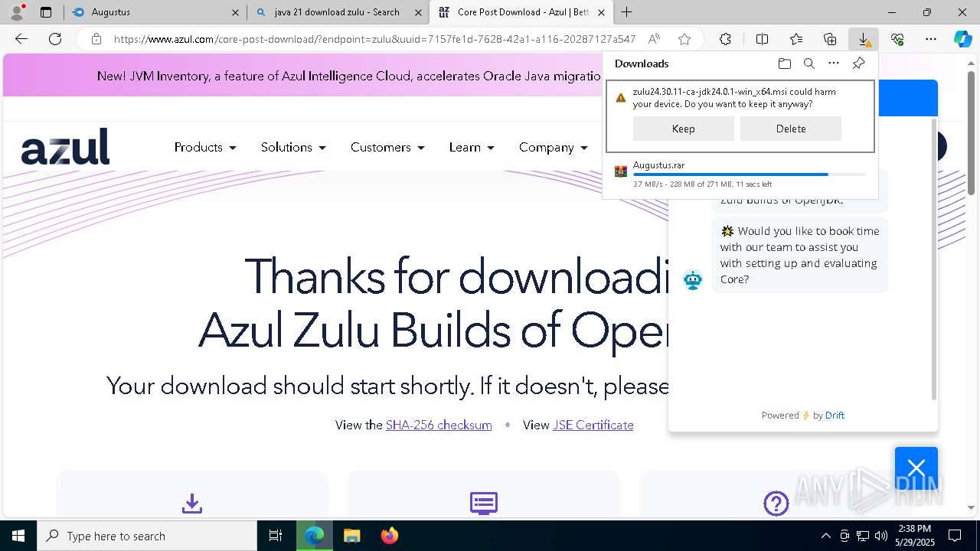Click the download arrow card icon
980x551 pixels.
coord(192,504)
